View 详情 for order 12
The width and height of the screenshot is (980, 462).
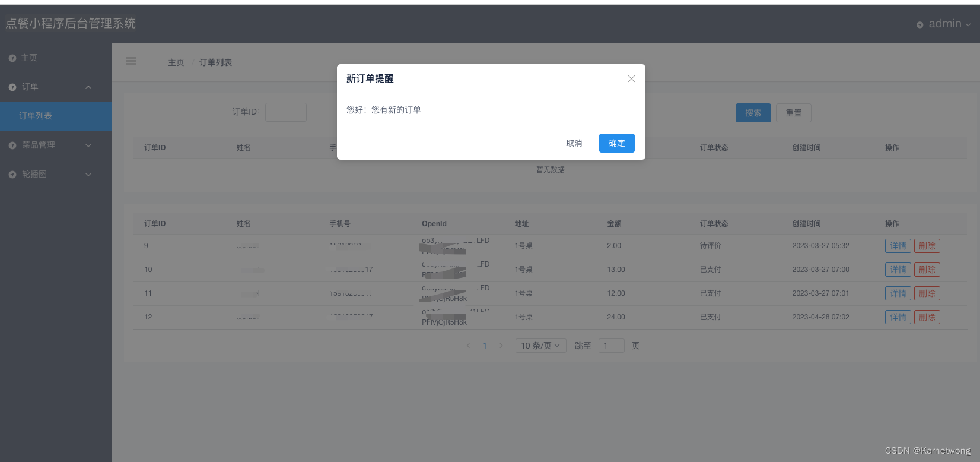[898, 317]
